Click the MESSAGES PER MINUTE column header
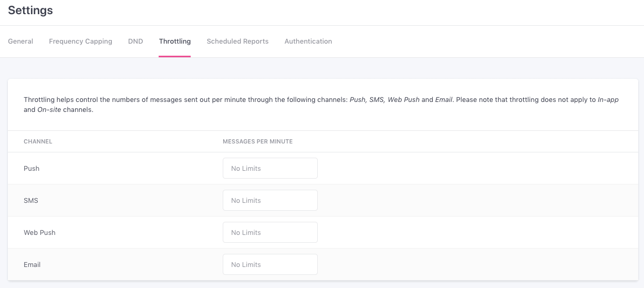Image resolution: width=644 pixels, height=288 pixels. [x=257, y=142]
